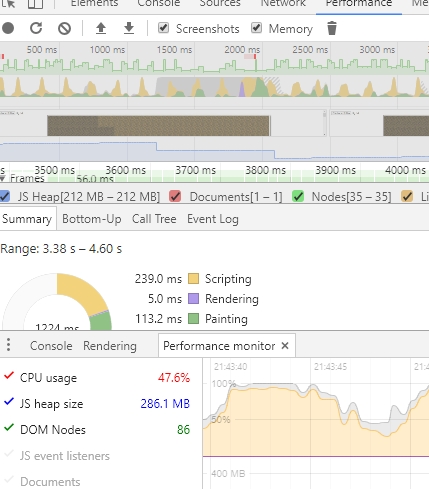
Task: Click the 113.2 ms Painting value
Action: 158,318
